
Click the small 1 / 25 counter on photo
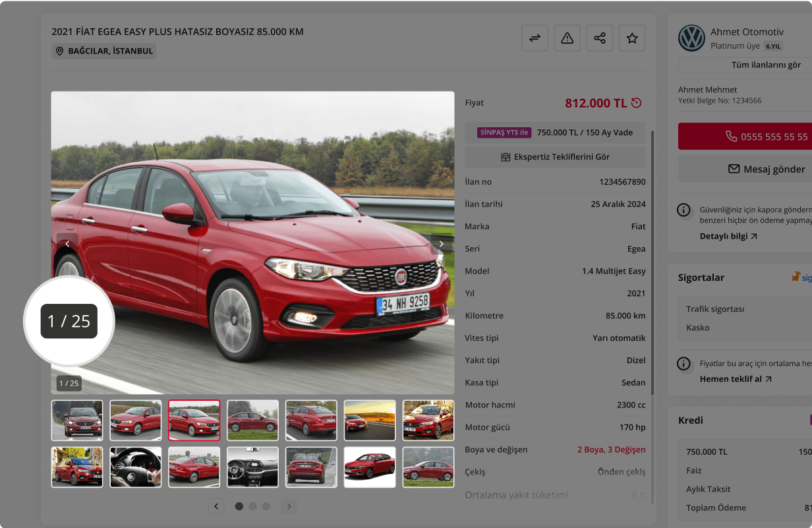point(69,383)
